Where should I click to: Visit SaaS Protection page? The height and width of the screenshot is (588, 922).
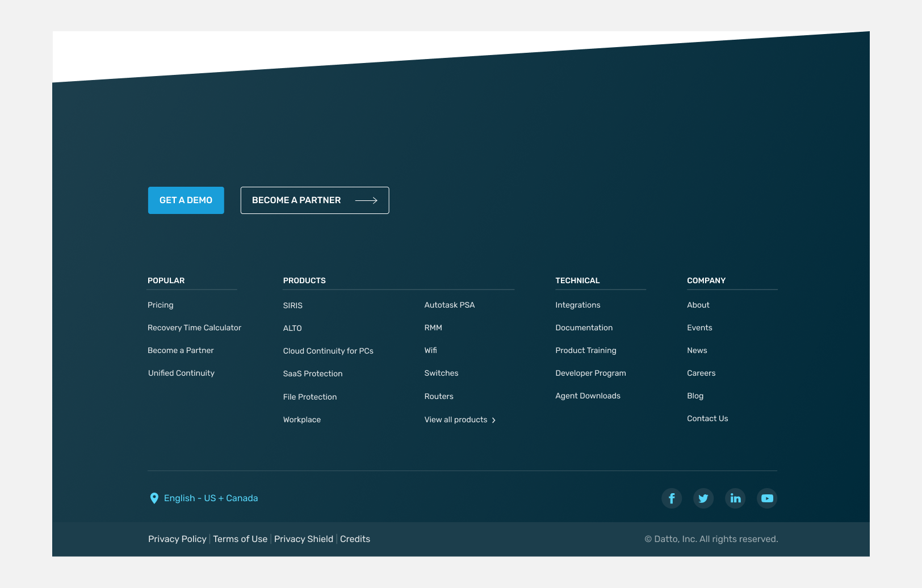[313, 373]
